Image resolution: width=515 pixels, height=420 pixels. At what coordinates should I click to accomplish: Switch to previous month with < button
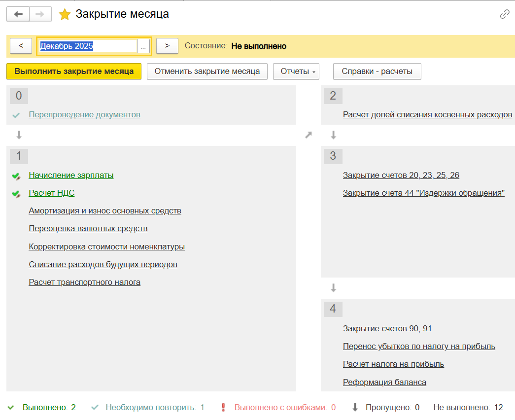click(21, 46)
